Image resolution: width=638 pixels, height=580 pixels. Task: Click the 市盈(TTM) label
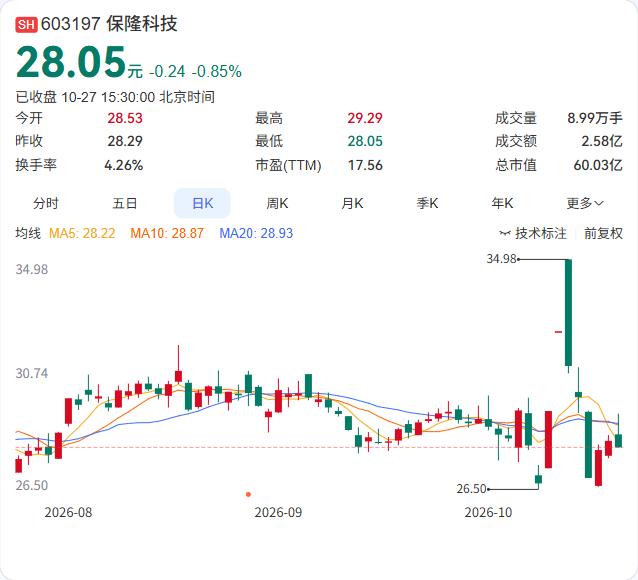point(288,165)
